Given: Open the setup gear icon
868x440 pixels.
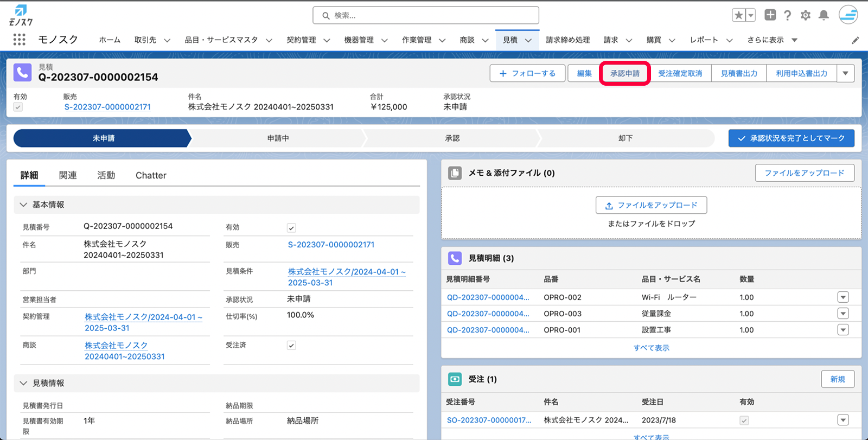Looking at the screenshot, I should click(806, 15).
